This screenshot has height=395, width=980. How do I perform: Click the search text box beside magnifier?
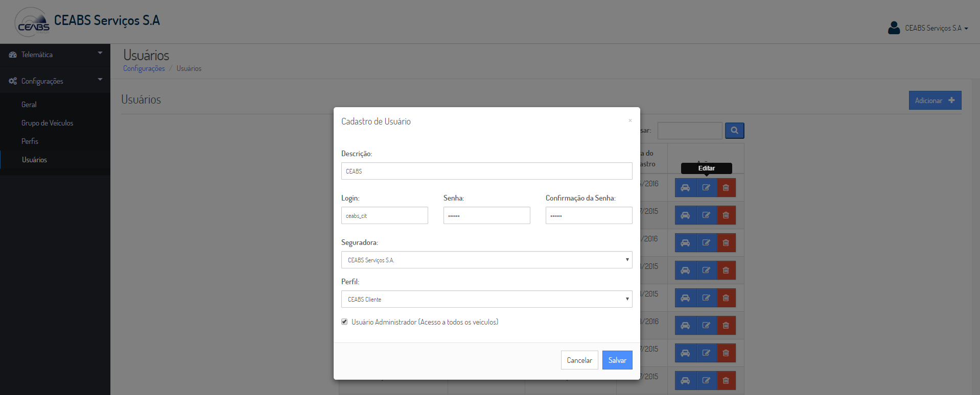[x=690, y=131]
